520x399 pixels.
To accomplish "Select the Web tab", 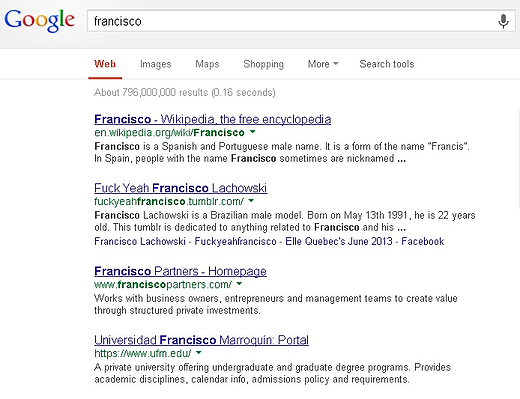I will [x=105, y=64].
